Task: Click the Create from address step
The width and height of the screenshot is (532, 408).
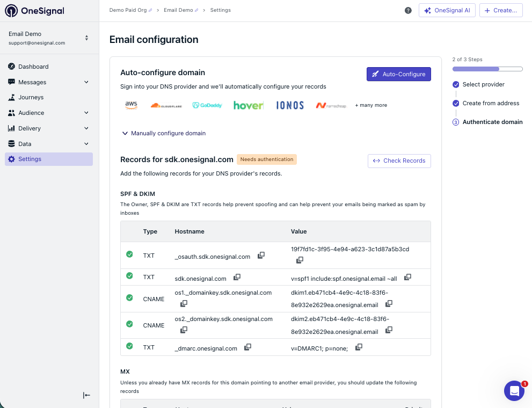Action: [x=486, y=103]
